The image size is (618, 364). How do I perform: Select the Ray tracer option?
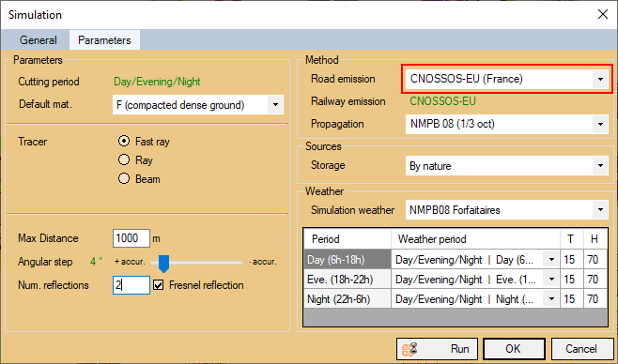(x=124, y=159)
